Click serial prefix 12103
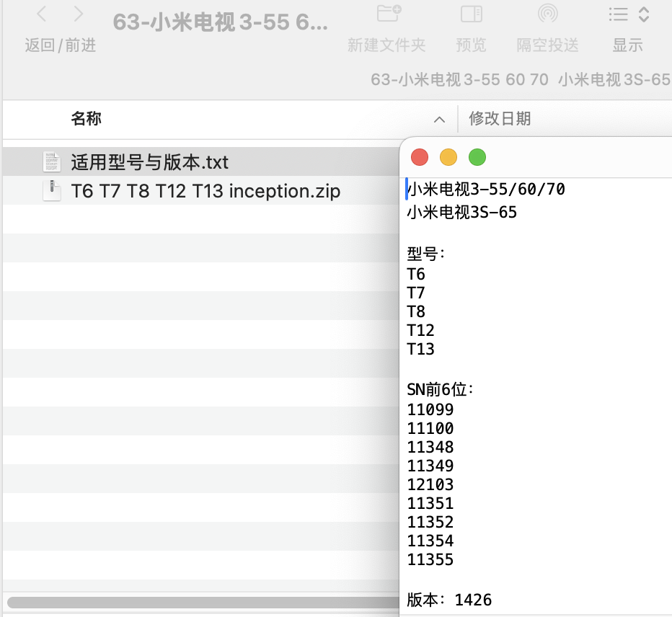 point(430,484)
